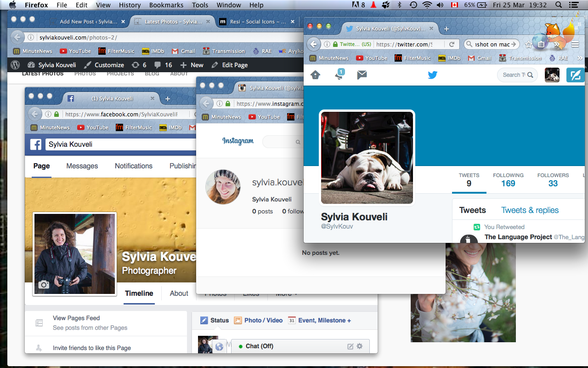This screenshot has height=368, width=588.
Task: Click the Twitter search field
Action: point(514,75)
